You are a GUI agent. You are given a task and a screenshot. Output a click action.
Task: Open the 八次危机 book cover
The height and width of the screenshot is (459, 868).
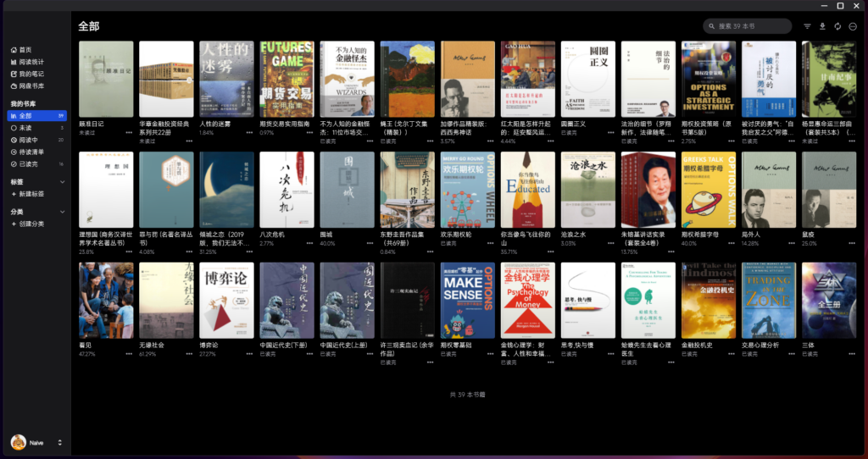coord(287,190)
